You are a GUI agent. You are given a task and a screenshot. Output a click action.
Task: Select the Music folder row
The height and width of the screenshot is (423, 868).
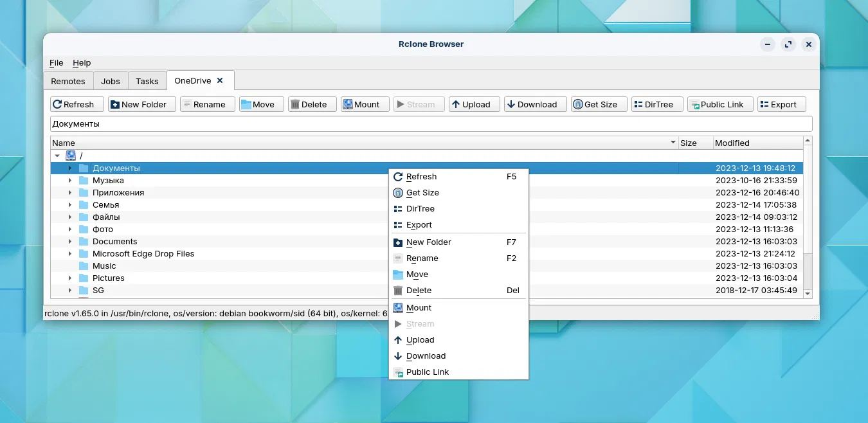(427, 265)
